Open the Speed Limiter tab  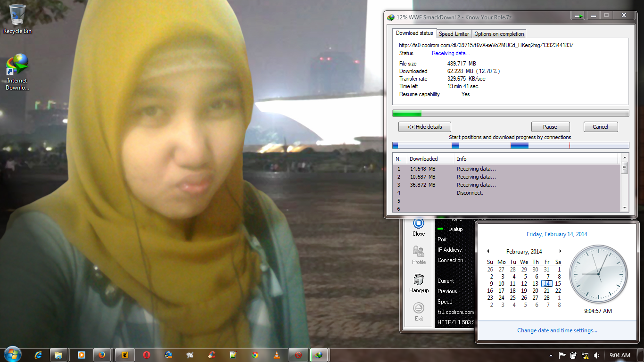point(454,34)
